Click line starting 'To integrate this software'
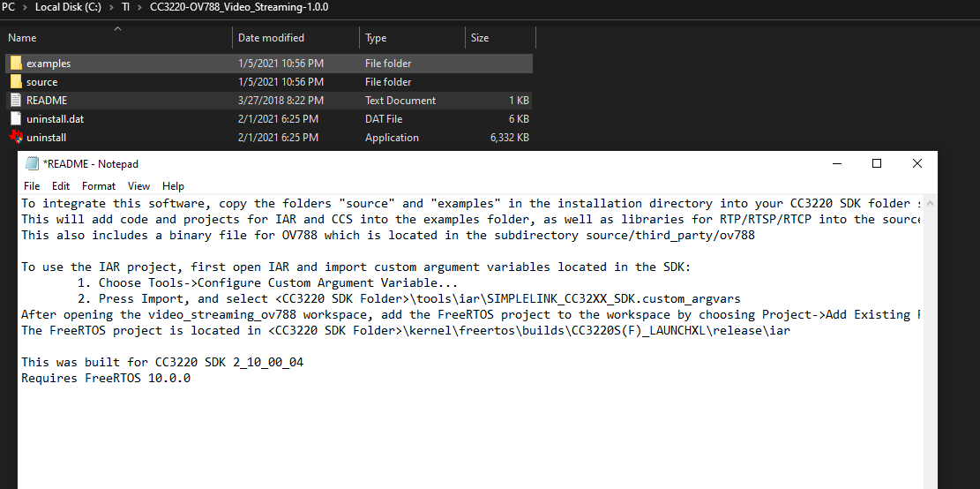Image resolution: width=980 pixels, height=489 pixels. click(x=472, y=203)
